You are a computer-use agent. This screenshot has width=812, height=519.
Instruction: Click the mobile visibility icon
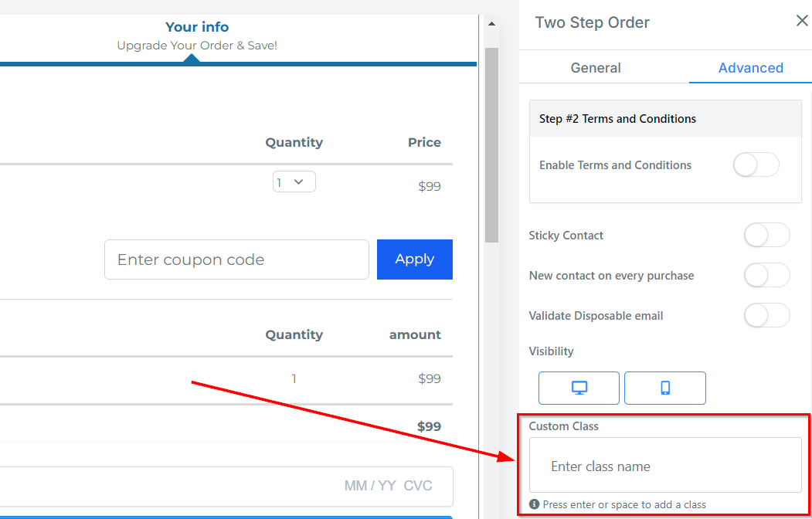click(664, 388)
